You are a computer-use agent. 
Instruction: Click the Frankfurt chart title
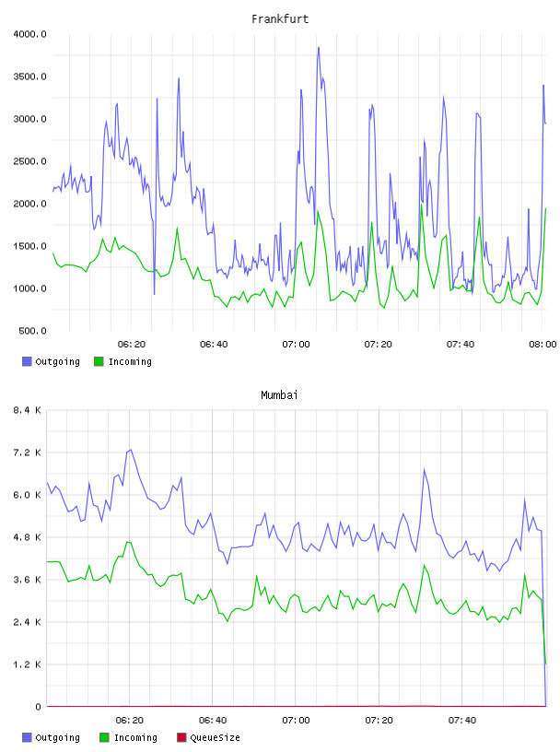pos(280,19)
